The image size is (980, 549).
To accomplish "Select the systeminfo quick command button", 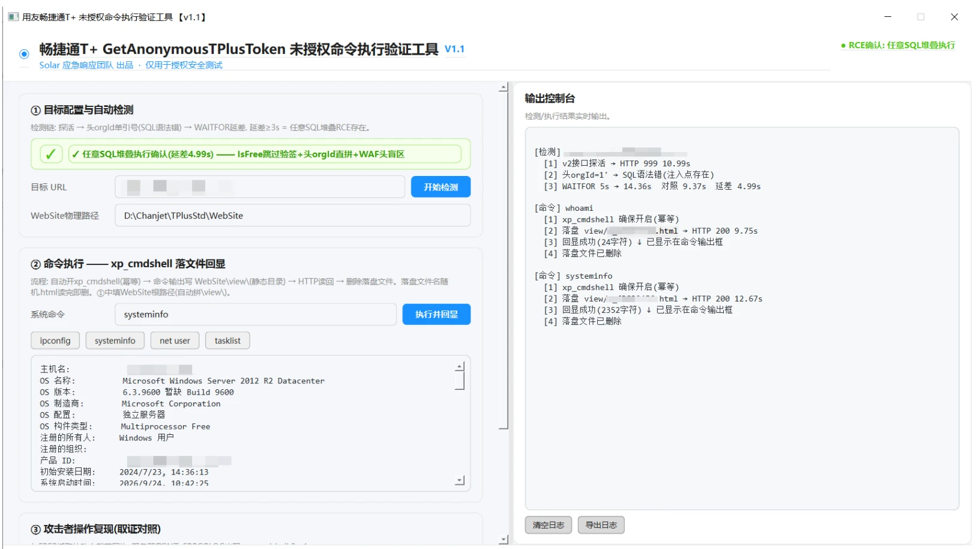I will coord(115,341).
